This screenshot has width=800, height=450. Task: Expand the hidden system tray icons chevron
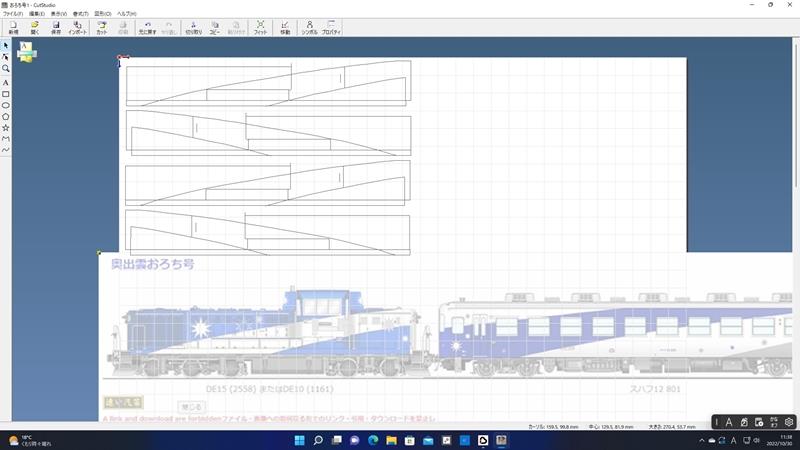tap(702, 440)
